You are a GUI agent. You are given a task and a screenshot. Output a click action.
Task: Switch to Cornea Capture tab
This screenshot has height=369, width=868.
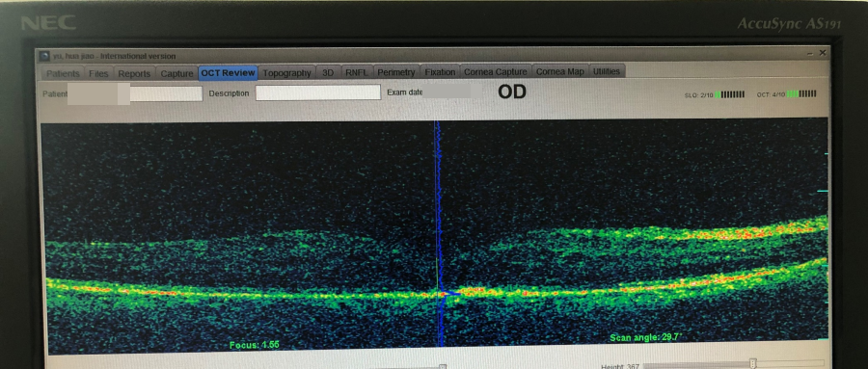point(496,72)
